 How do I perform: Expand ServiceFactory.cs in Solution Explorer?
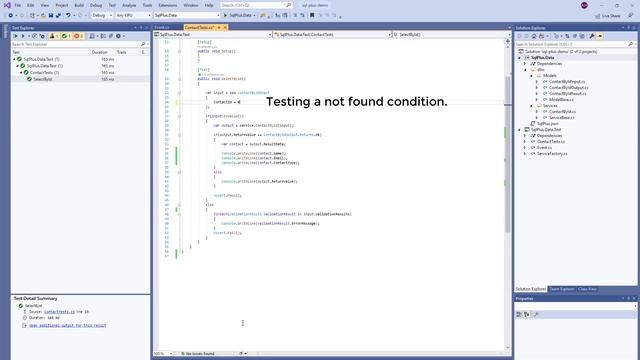pos(525,153)
